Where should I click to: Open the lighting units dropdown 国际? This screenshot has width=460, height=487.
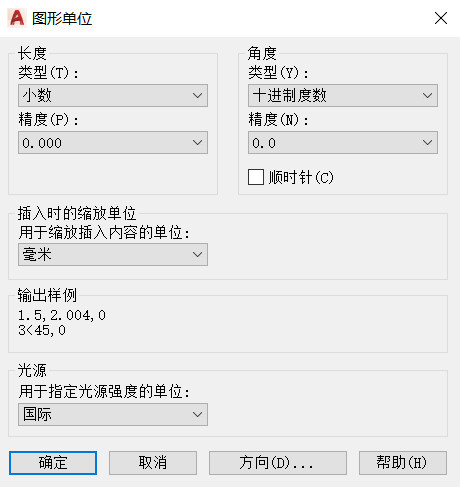(x=113, y=415)
